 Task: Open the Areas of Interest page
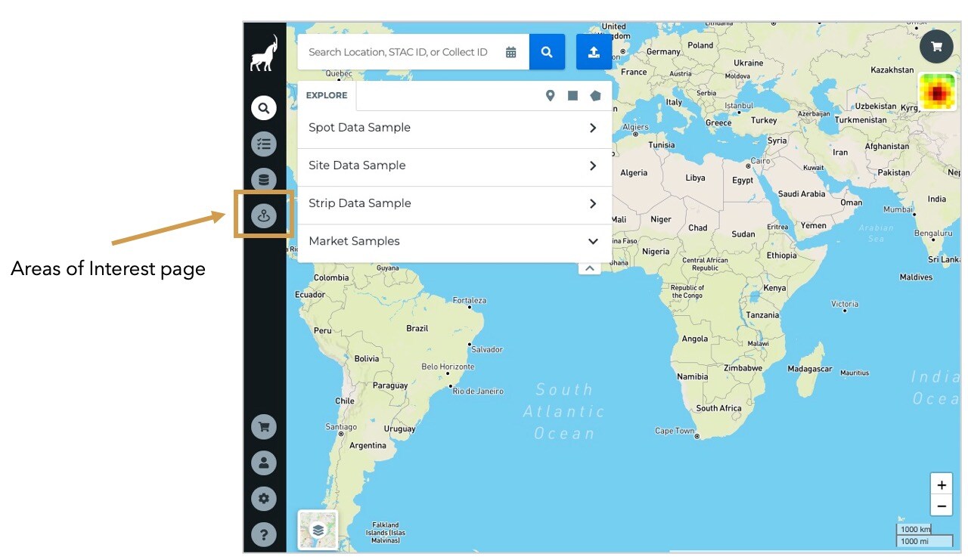tap(264, 215)
